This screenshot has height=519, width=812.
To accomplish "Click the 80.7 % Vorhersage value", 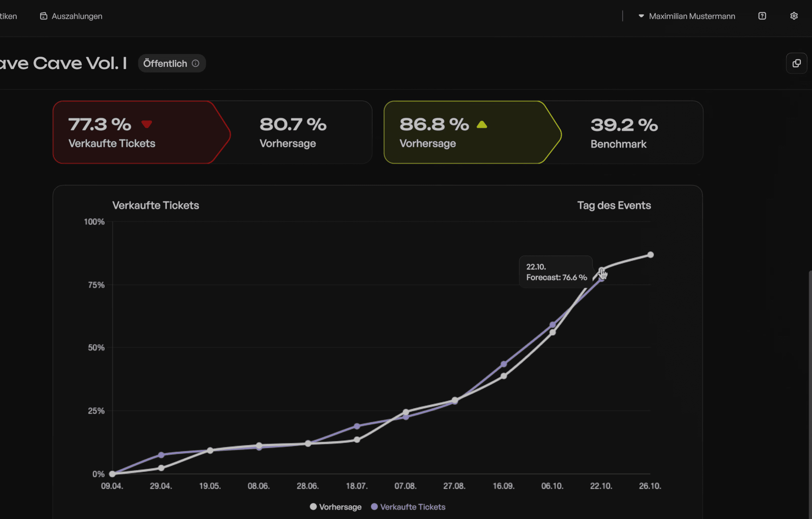I will 293,124.
